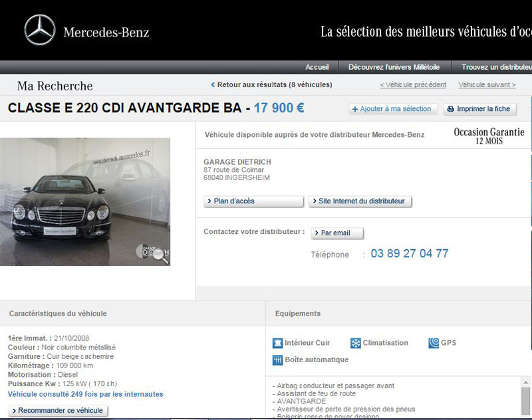
Task: Click AVANTGARDE item in equipment list
Action: (x=299, y=401)
